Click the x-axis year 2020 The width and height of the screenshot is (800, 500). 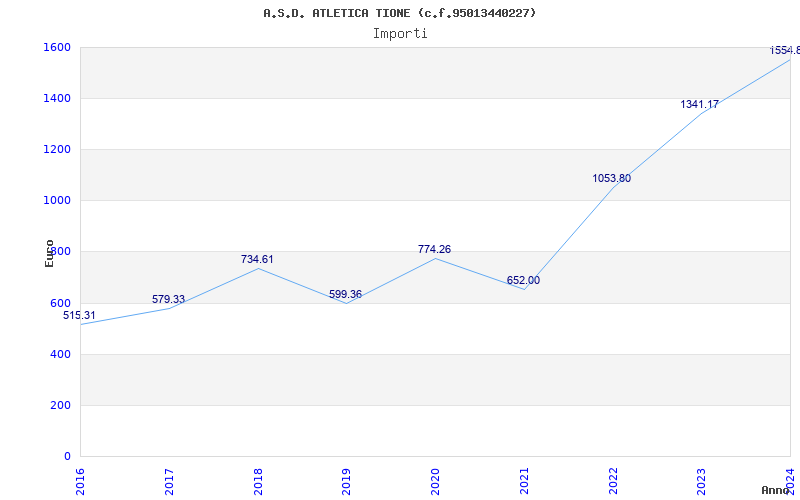[x=436, y=482]
